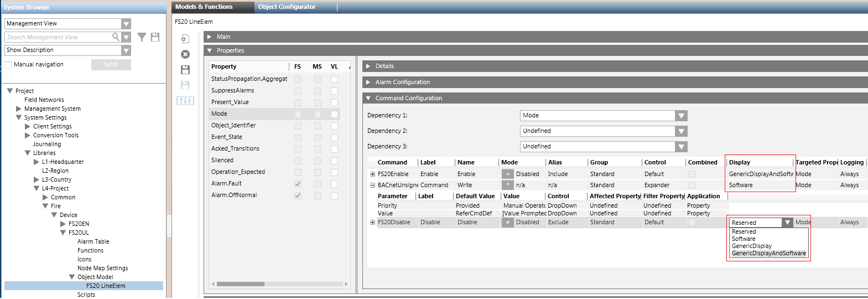This screenshot has width=868, height=299.
Task: Click the delete X circle icon
Action: [185, 54]
